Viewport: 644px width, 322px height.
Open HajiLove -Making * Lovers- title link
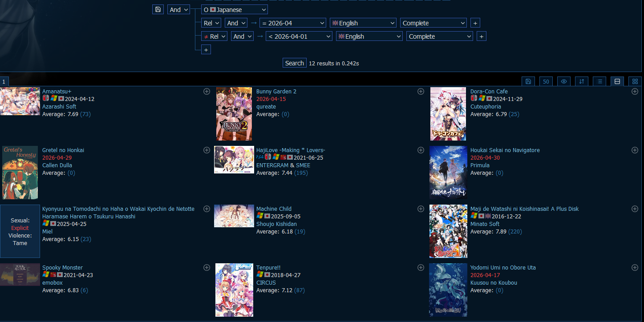click(291, 150)
